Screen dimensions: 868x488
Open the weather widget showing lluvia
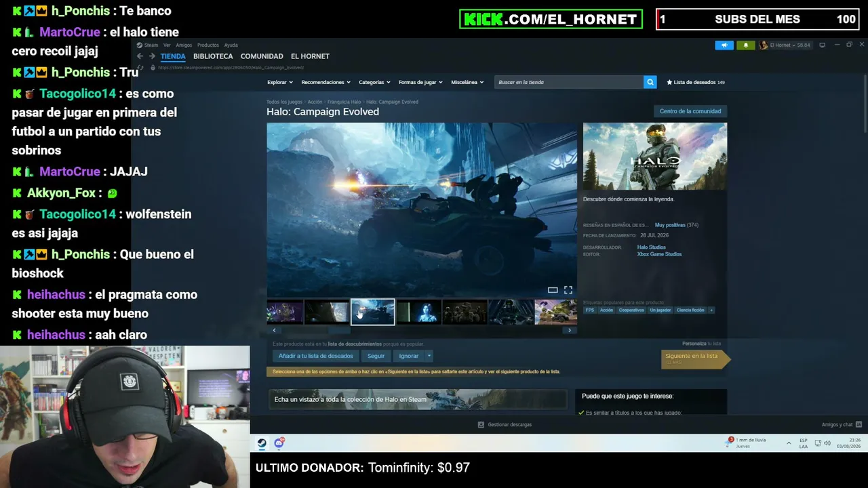(746, 443)
